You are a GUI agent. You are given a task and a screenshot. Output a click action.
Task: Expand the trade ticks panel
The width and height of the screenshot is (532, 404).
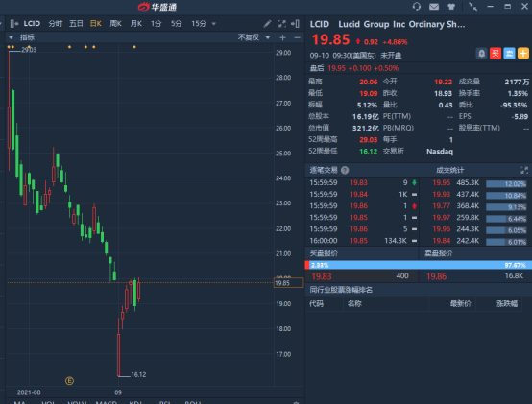(524, 171)
